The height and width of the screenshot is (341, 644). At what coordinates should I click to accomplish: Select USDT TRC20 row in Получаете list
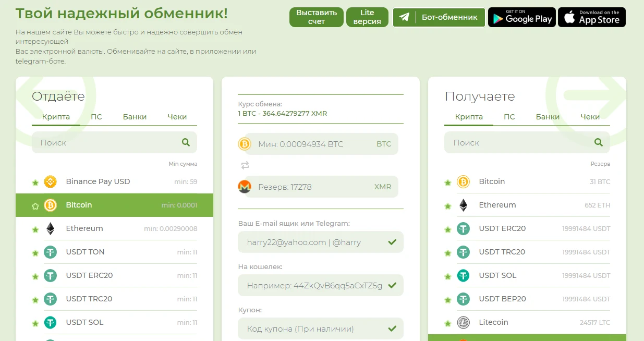[x=527, y=252]
